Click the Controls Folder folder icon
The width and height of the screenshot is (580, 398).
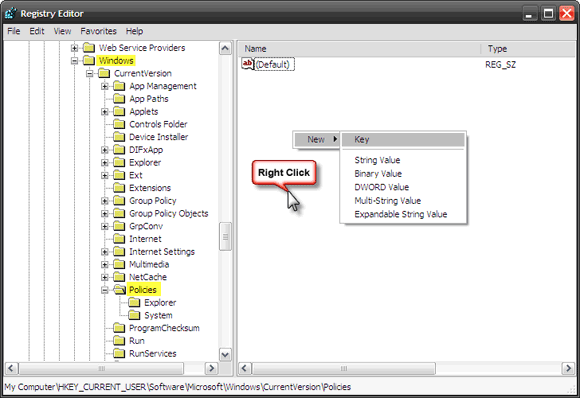119,124
